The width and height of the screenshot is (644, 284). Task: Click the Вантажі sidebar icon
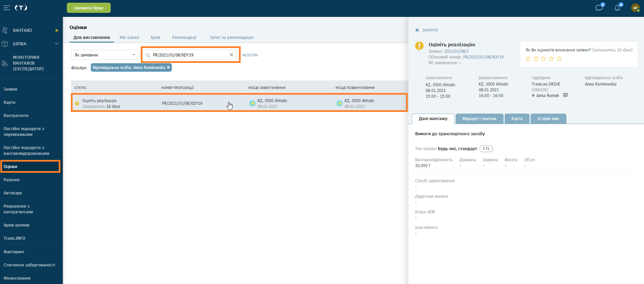pyautogui.click(x=5, y=30)
